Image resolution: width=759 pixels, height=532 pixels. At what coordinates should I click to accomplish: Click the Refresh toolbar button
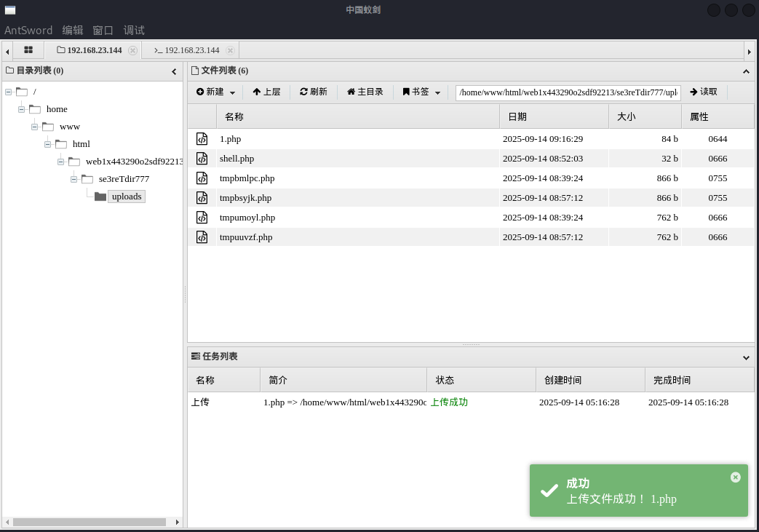[314, 92]
